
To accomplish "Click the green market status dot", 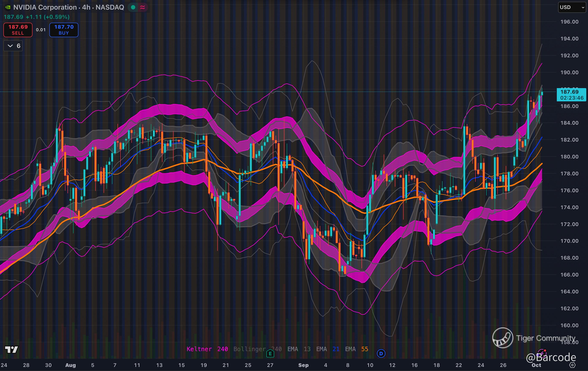I will tap(133, 7).
